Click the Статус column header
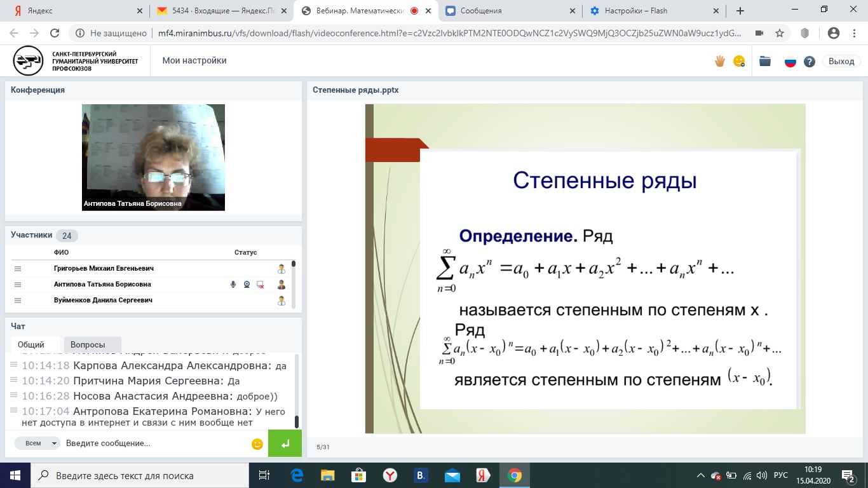This screenshot has height=488, width=868. coord(245,252)
